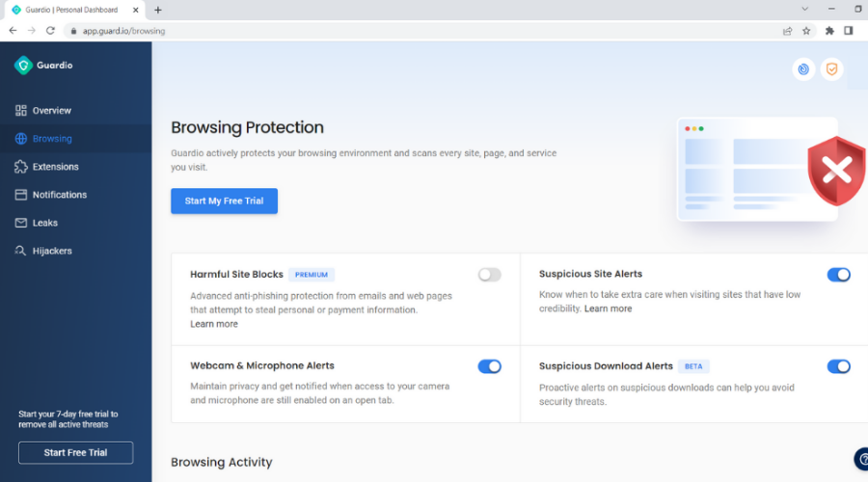Click the Extensions puzzle icon in sidebar
The height and width of the screenshot is (482, 868).
pyautogui.click(x=21, y=167)
